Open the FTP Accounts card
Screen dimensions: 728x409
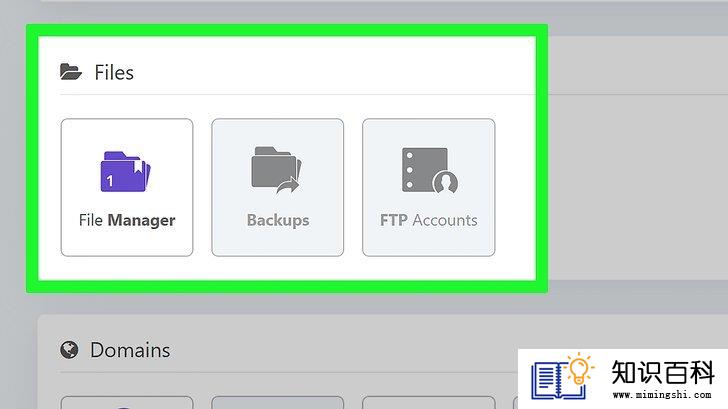(x=429, y=187)
